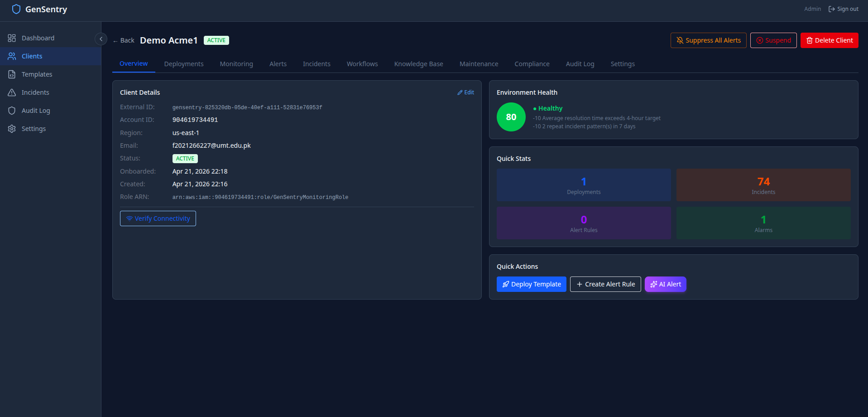Screen dimensions: 868x417
Task: Switch to the Deployments tab
Action: click(x=184, y=64)
